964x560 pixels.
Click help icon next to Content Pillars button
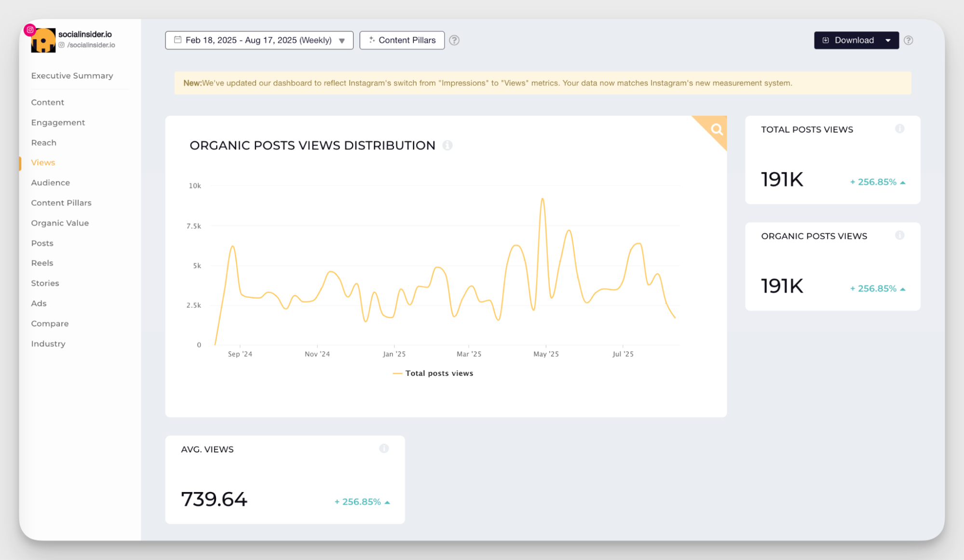(454, 40)
